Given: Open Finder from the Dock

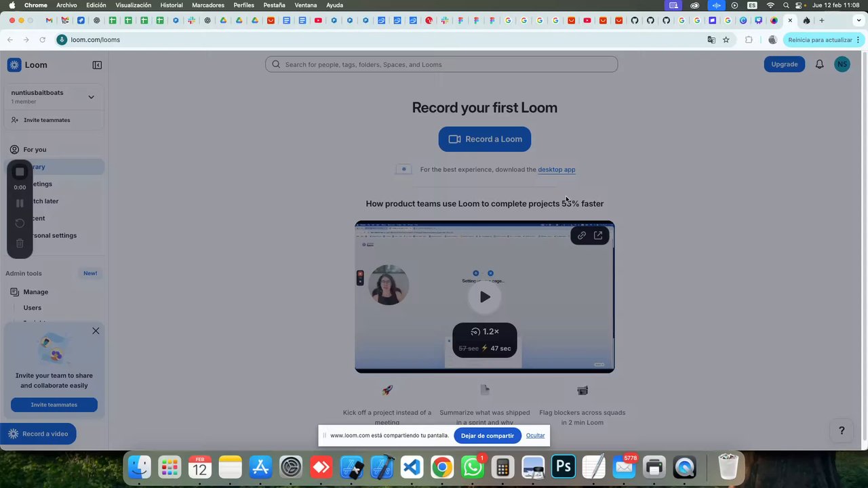Looking at the screenshot, I should point(140,467).
